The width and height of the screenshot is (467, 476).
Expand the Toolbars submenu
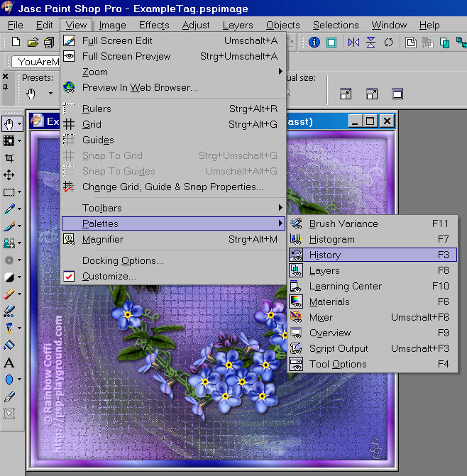tap(173, 208)
